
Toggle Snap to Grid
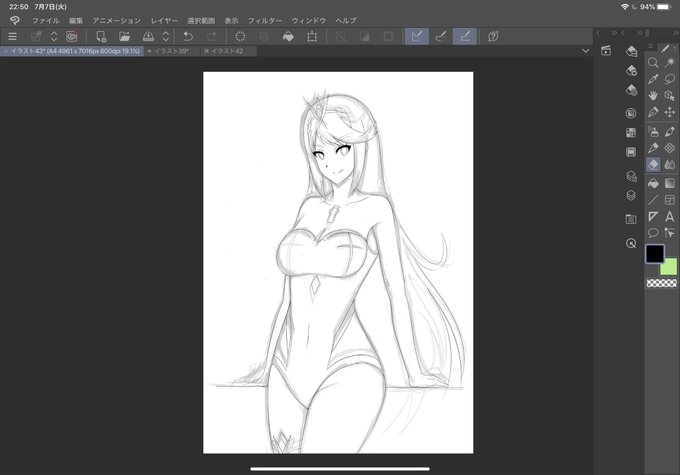[x=465, y=36]
